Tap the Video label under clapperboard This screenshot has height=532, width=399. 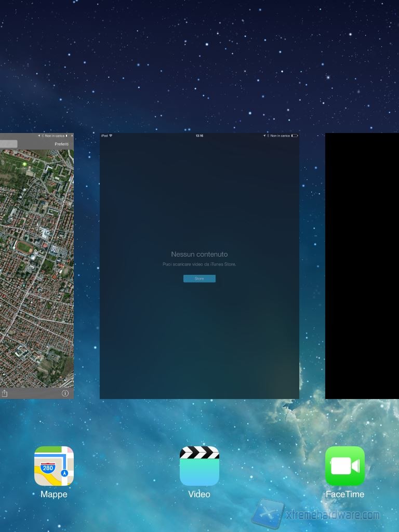point(199,494)
